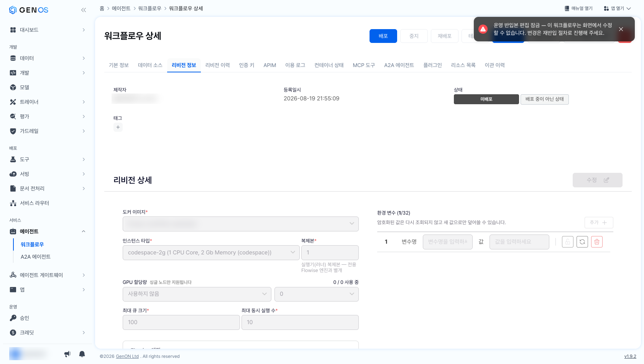Image resolution: width=644 pixels, height=364 pixels.
Task: Open the 앱 열기 dropdown
Action: 617,8
